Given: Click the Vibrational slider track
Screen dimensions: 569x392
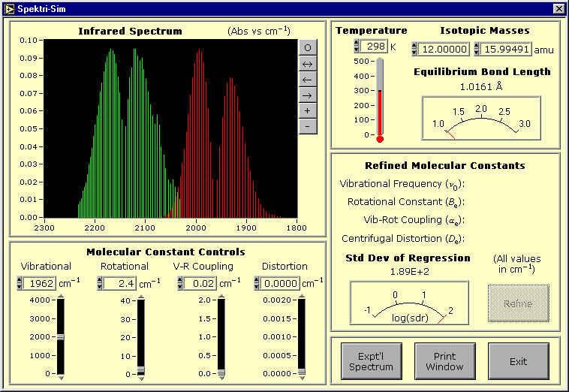Looking at the screenshot, I should 61,336.
